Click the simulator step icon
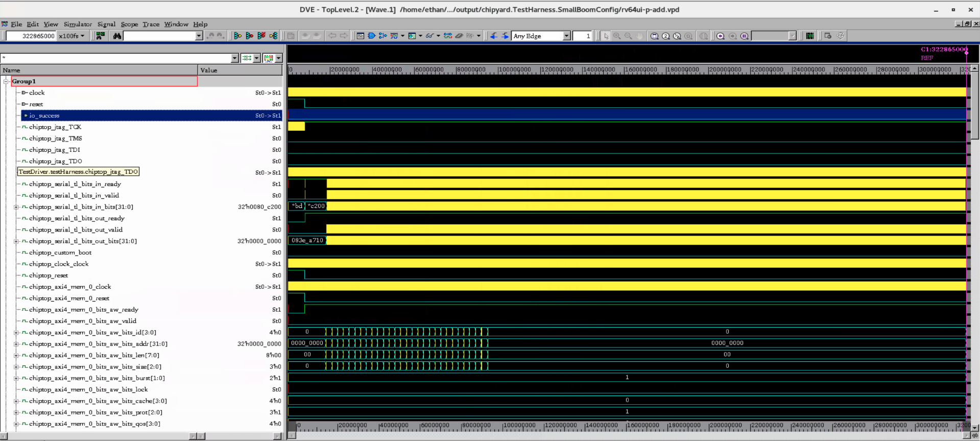Screen dimensions: 980x441 (273, 36)
